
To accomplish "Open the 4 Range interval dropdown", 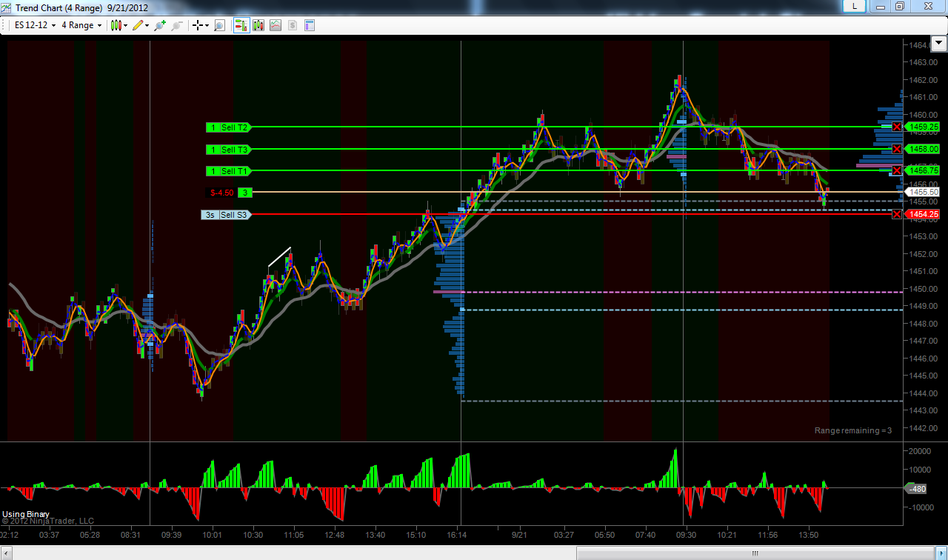I will click(x=81, y=25).
